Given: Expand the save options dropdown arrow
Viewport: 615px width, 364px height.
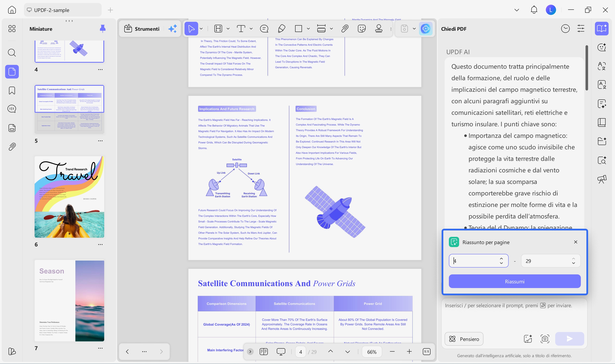Looking at the screenshot, I should click(x=414, y=29).
